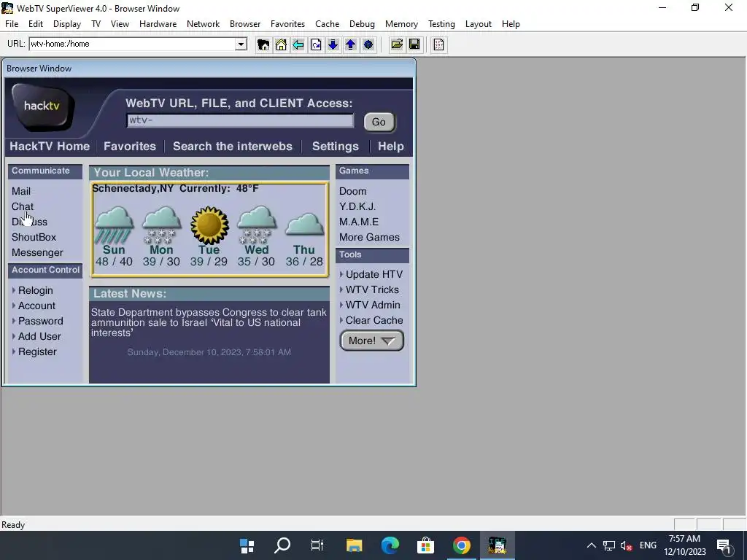Image resolution: width=747 pixels, height=560 pixels.
Task: Launch Doom from Games
Action: (x=352, y=192)
